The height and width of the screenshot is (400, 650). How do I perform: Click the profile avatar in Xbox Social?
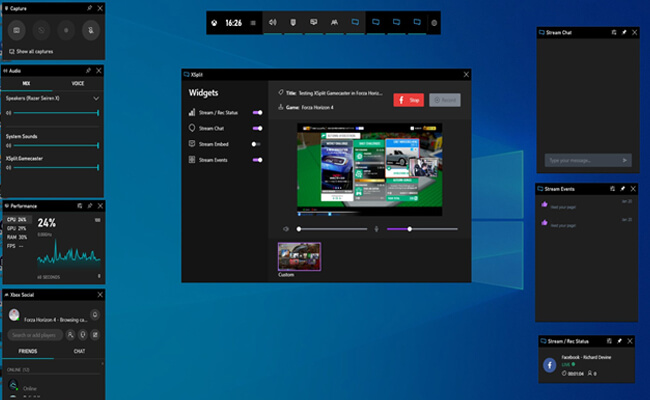point(14,315)
